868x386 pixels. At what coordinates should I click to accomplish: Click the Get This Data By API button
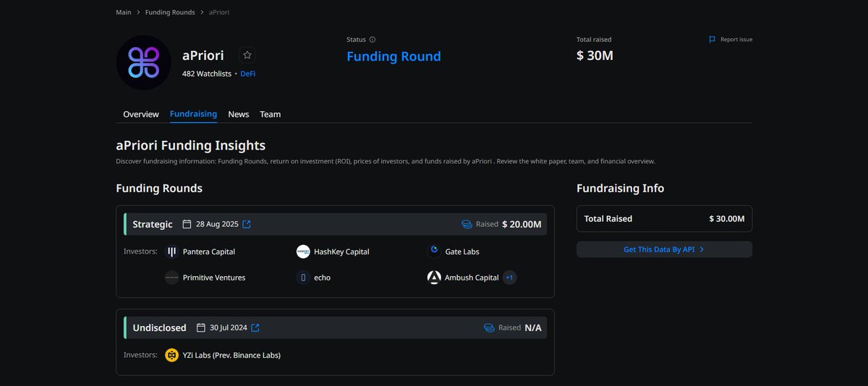[664, 249]
